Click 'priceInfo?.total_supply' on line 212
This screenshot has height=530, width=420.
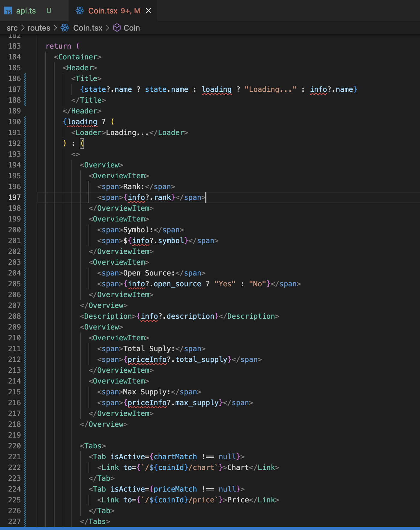point(177,360)
